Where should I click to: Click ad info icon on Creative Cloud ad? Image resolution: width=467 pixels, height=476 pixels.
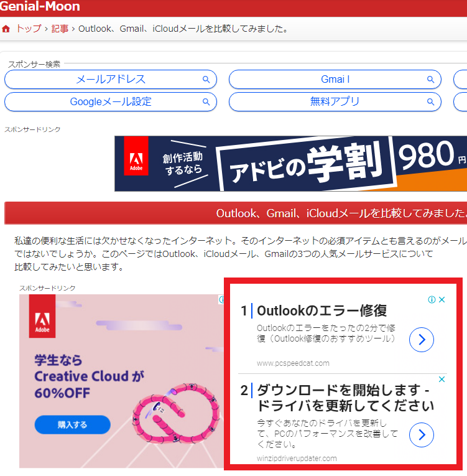tap(222, 300)
